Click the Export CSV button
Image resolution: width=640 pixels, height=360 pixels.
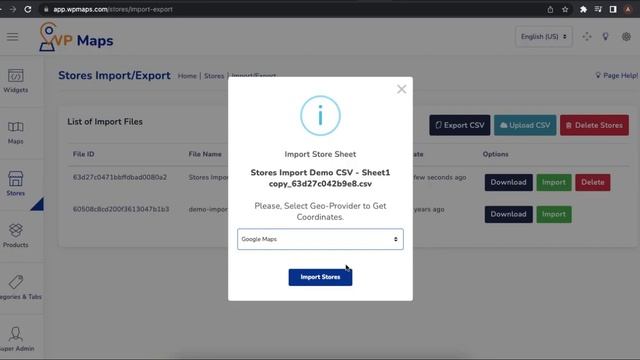pos(460,125)
